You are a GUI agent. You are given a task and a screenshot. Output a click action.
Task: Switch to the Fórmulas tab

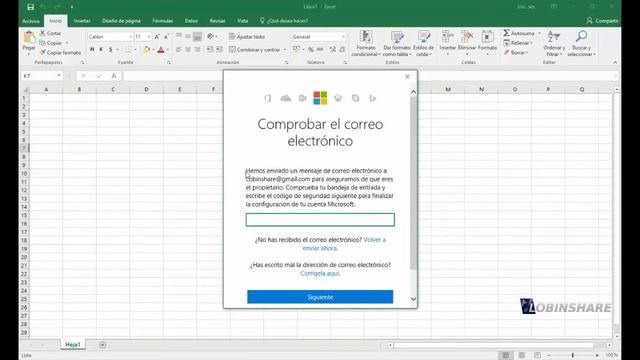[162, 21]
